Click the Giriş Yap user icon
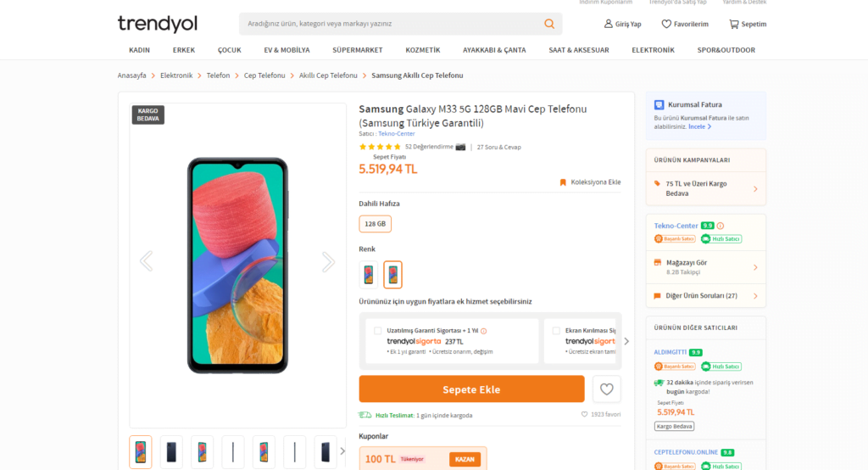Viewport: 868px width, 470px height. coord(609,24)
